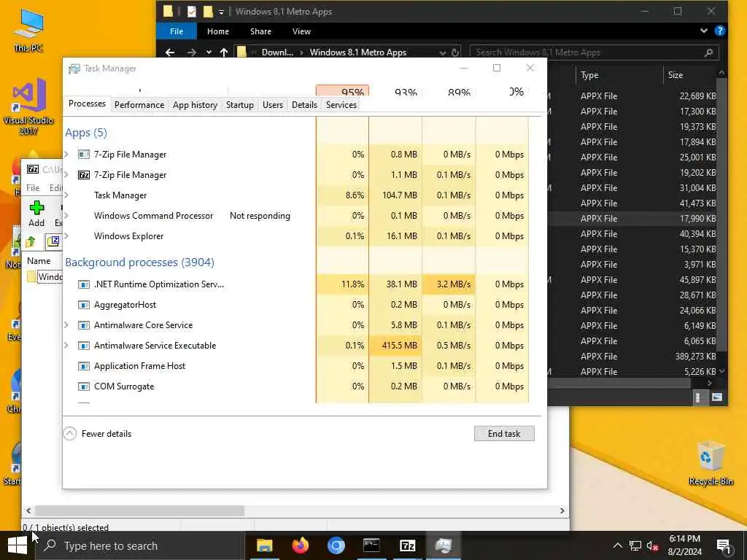This screenshot has height=560, width=747.
Task: Open the View ribbon tab in Explorer
Action: click(x=301, y=31)
